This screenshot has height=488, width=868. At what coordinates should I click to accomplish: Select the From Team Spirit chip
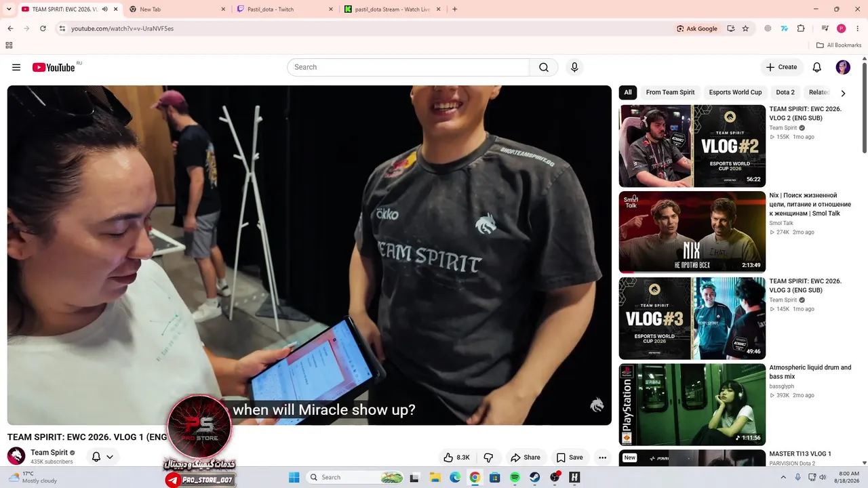670,92
